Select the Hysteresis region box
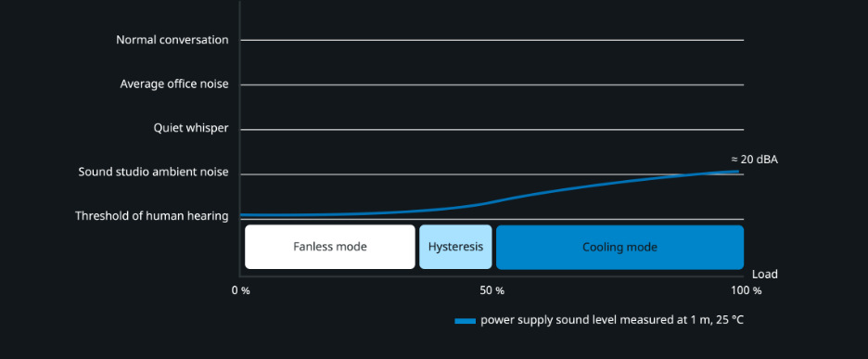Viewport: 868px width, 359px height. click(x=455, y=247)
